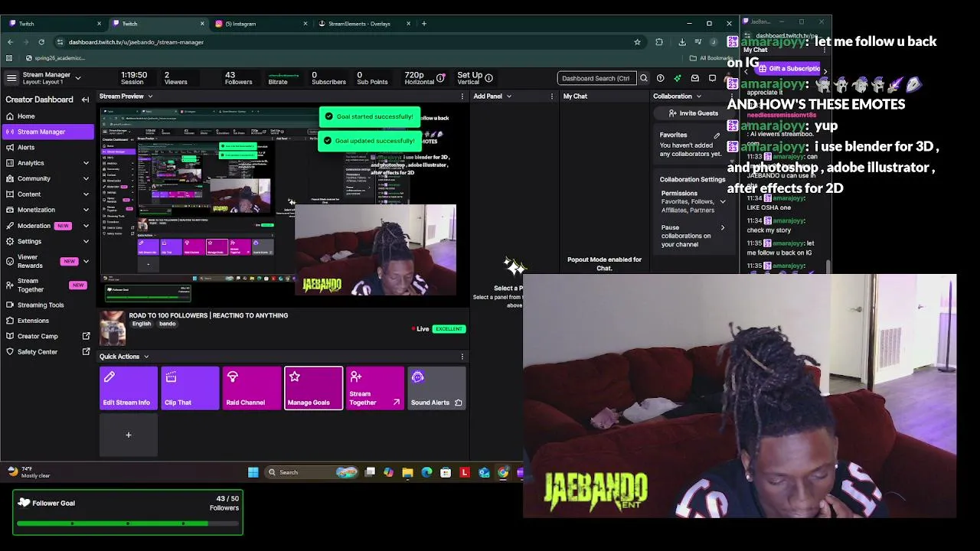Click the Dashboard Search field

tap(596, 78)
